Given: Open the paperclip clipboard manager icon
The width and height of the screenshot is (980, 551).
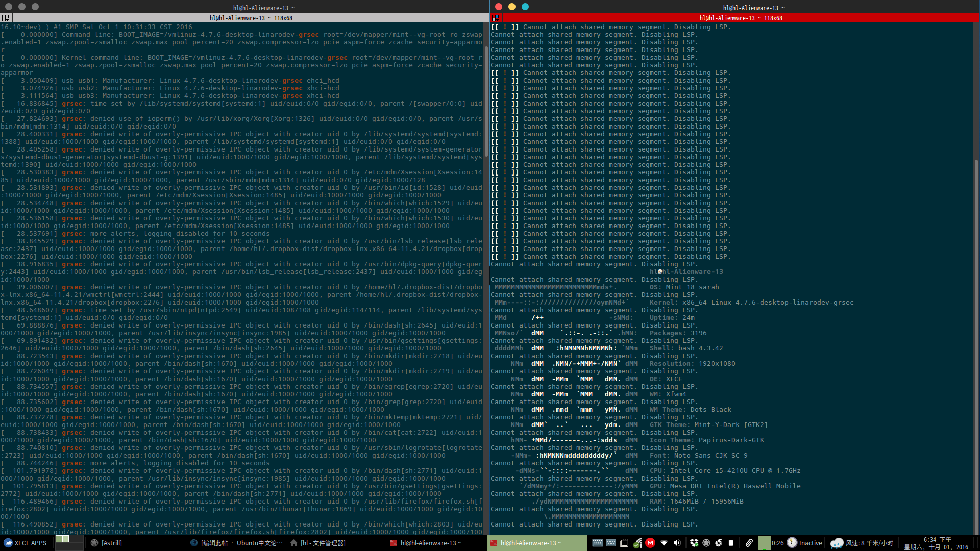Looking at the screenshot, I should (x=749, y=543).
